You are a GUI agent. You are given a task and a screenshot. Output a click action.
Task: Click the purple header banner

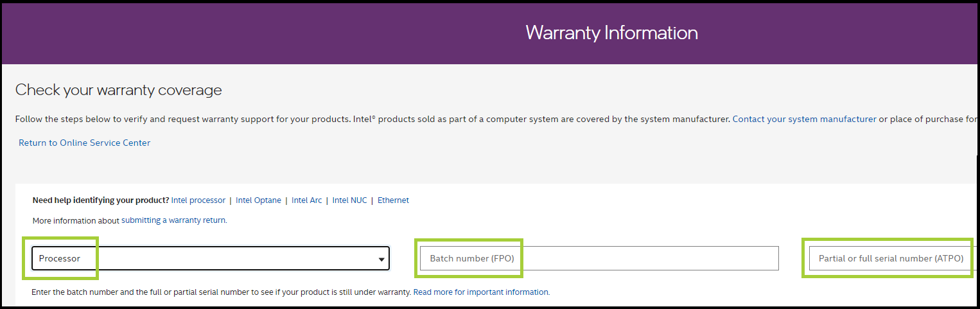click(490, 33)
